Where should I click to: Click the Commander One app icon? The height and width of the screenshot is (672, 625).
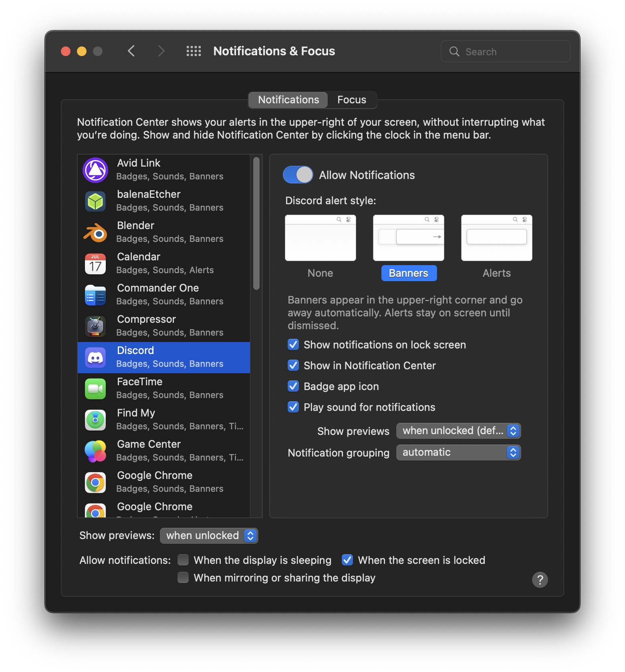click(95, 295)
